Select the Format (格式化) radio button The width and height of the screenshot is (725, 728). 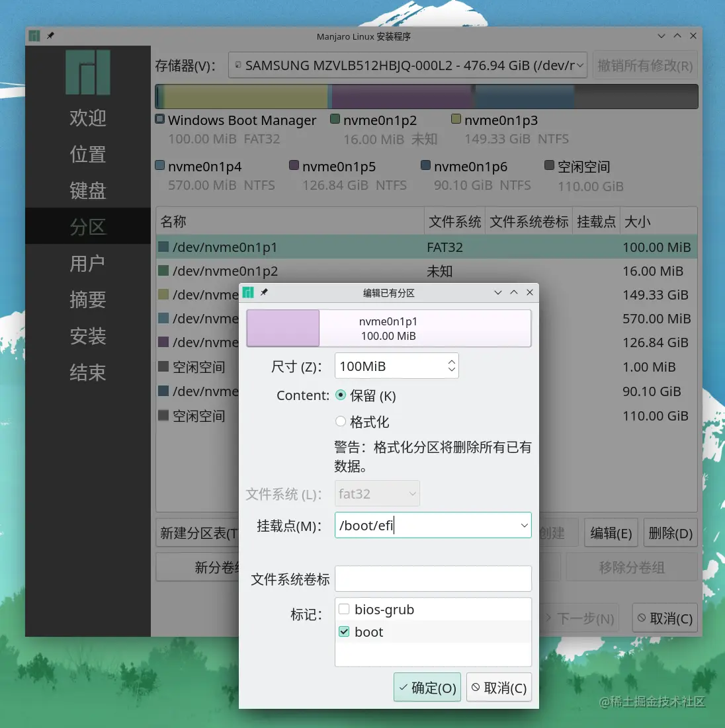coord(341,421)
